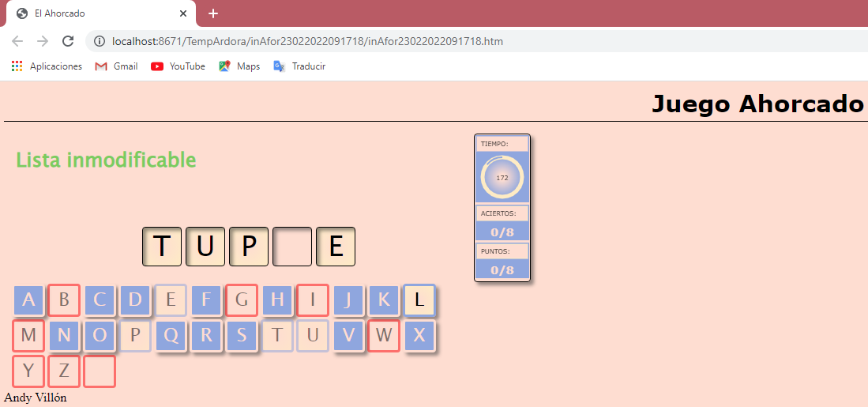Click the revealed E slot in the word

336,247
